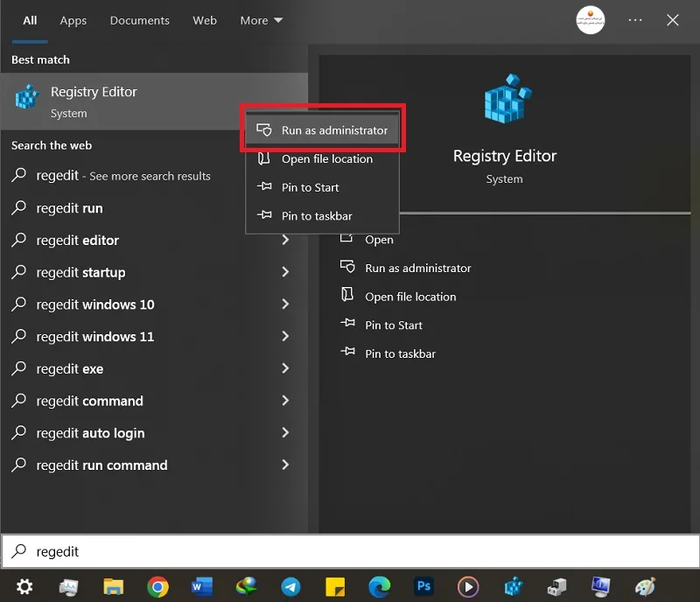Expand the regedit windows 10 suggestion arrow
This screenshot has width=700, height=602.
[285, 304]
